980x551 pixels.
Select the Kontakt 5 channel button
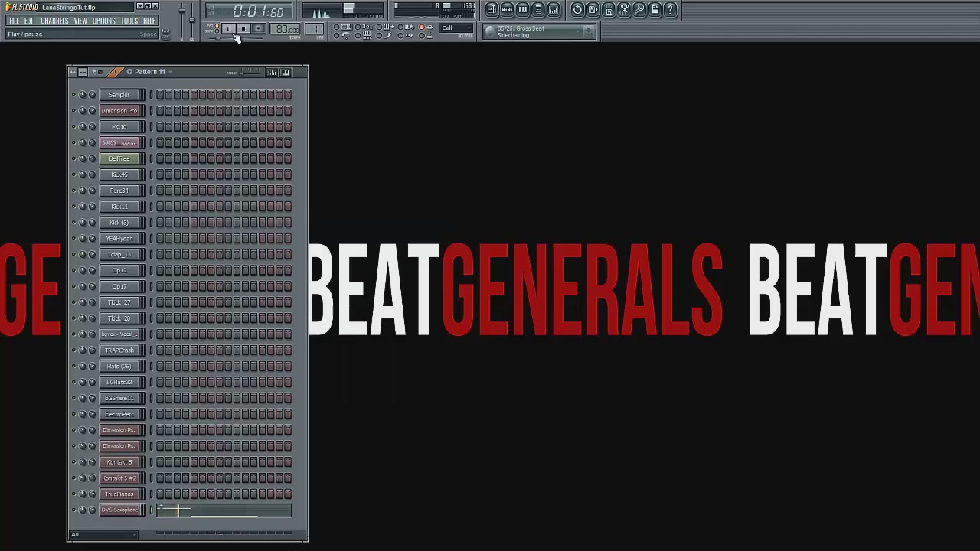119,462
